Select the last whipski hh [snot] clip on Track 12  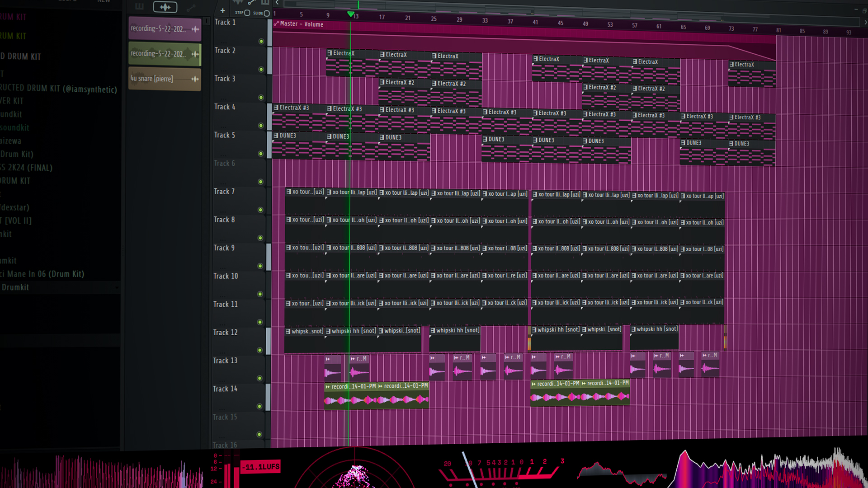coord(654,338)
